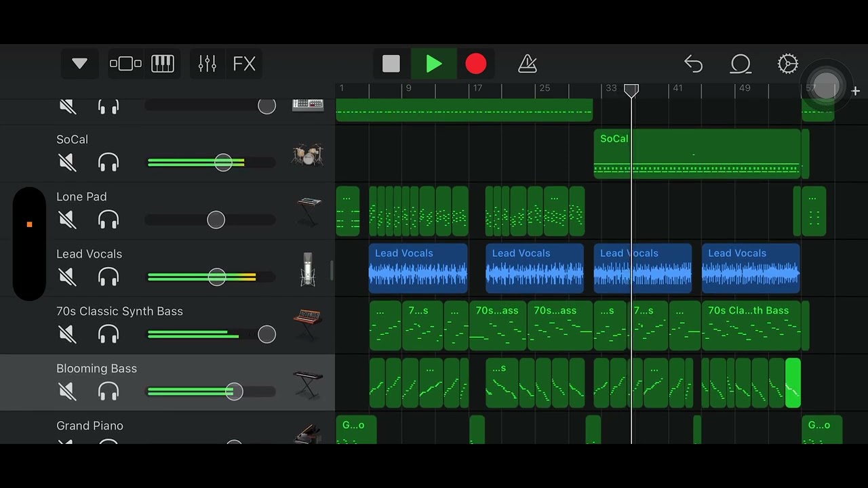Viewport: 868px width, 488px height.
Task: Click bar 25 on the timeline ruler
Action: [x=545, y=88]
